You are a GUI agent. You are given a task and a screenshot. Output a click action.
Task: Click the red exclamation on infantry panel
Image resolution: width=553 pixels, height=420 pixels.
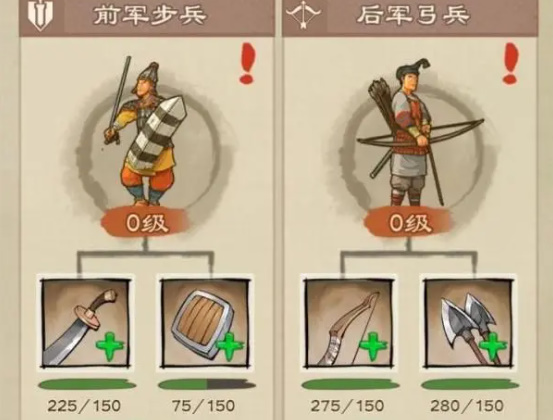pyautogui.click(x=247, y=63)
